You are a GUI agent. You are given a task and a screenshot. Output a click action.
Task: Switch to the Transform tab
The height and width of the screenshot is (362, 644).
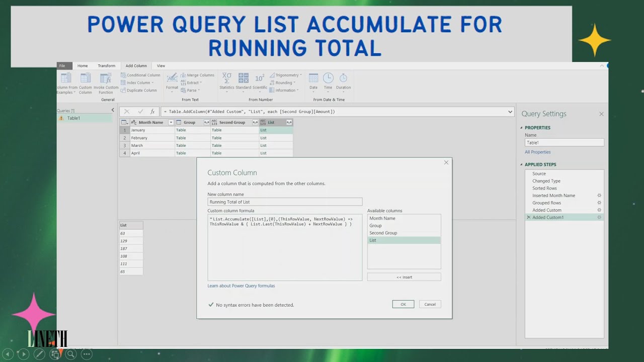tap(107, 66)
